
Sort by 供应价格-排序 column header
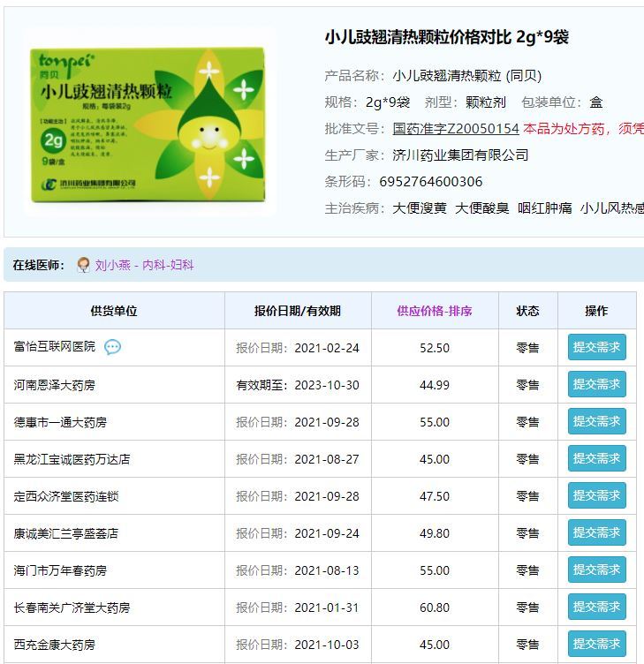[x=435, y=311]
